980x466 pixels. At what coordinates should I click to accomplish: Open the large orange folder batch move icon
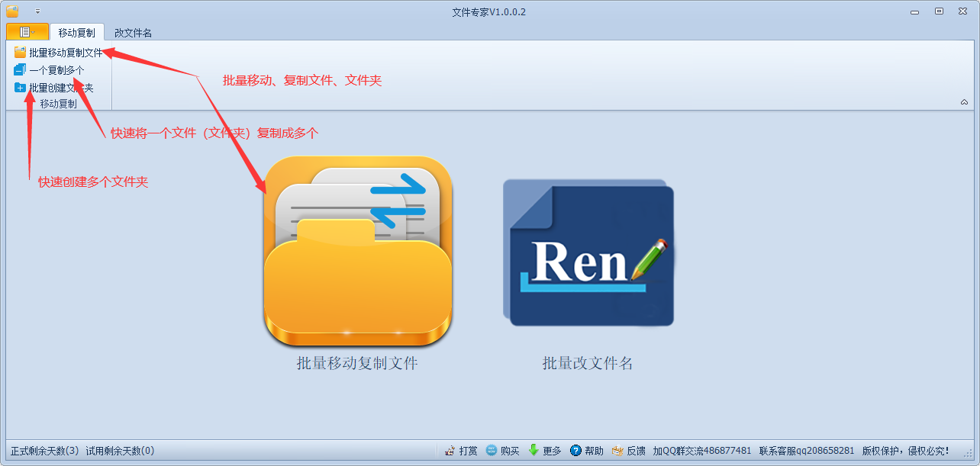coord(358,251)
